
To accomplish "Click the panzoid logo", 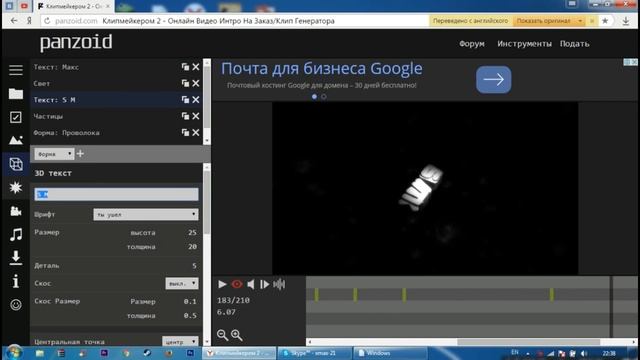I will point(76,42).
